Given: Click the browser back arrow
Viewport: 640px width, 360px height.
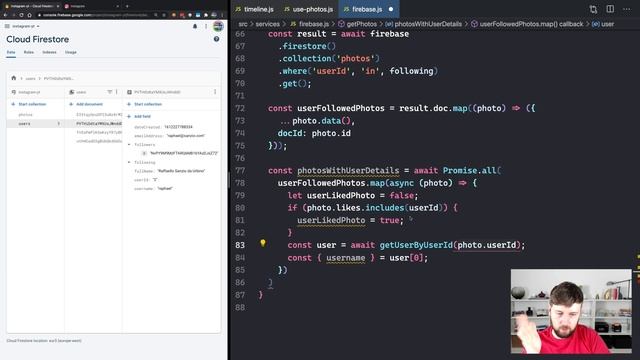Looking at the screenshot, I should (x=5, y=15).
